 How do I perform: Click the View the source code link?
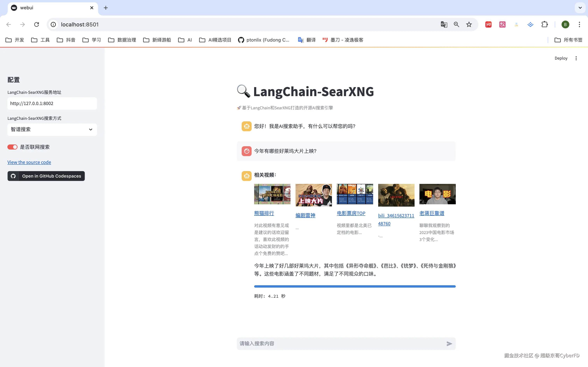tap(29, 162)
